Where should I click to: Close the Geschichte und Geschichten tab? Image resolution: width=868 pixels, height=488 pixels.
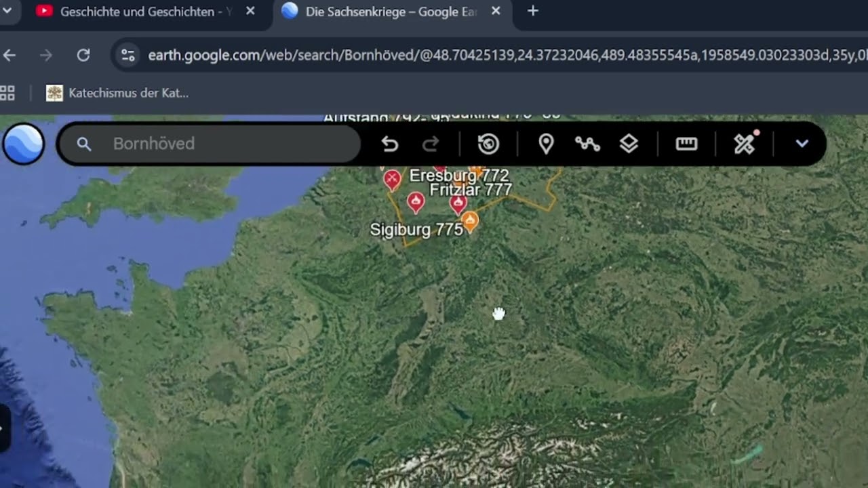250,11
